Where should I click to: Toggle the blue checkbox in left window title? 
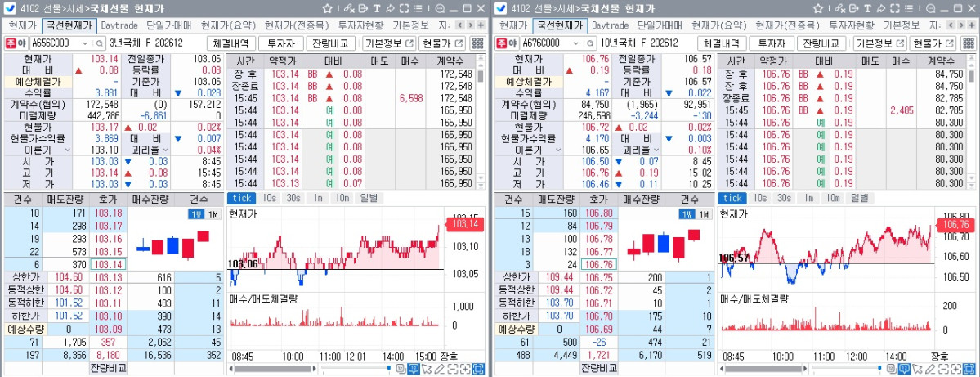(x=9, y=9)
